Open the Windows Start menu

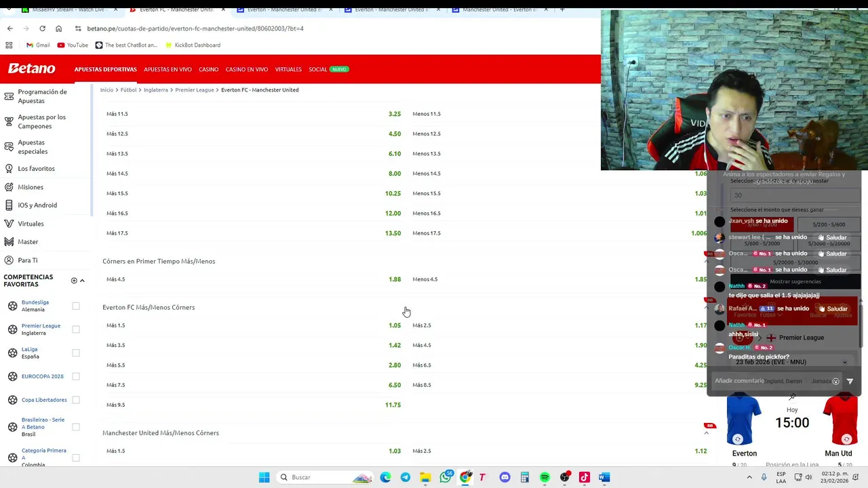264,477
